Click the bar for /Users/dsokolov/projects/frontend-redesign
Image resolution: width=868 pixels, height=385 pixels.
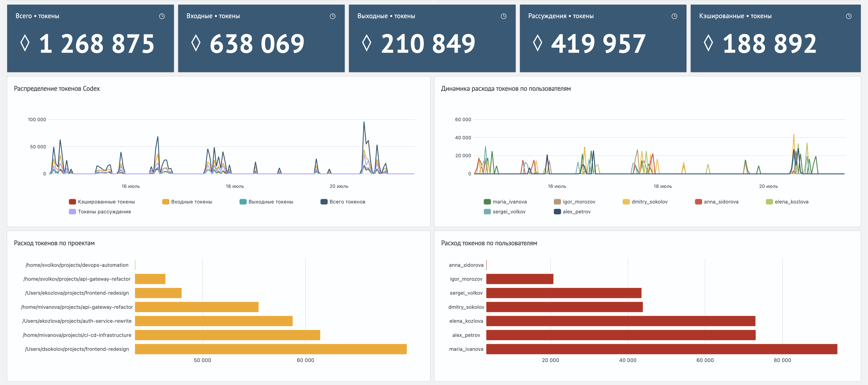coord(271,349)
